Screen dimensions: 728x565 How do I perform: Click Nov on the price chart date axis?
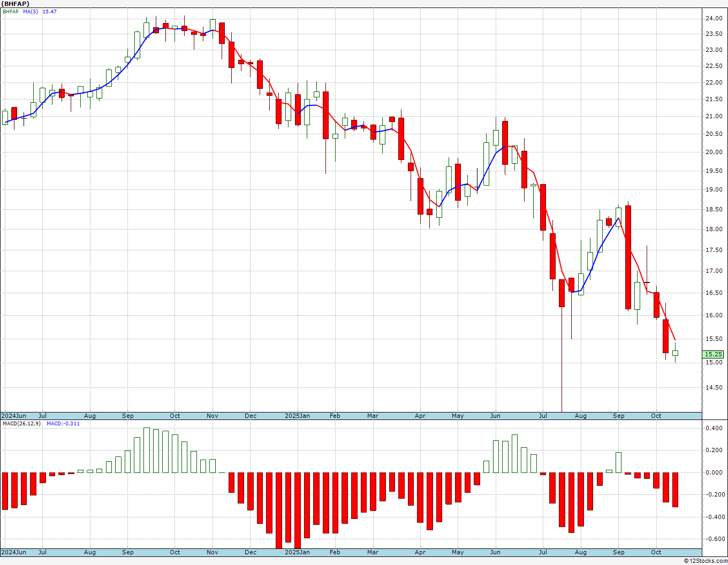(x=213, y=416)
